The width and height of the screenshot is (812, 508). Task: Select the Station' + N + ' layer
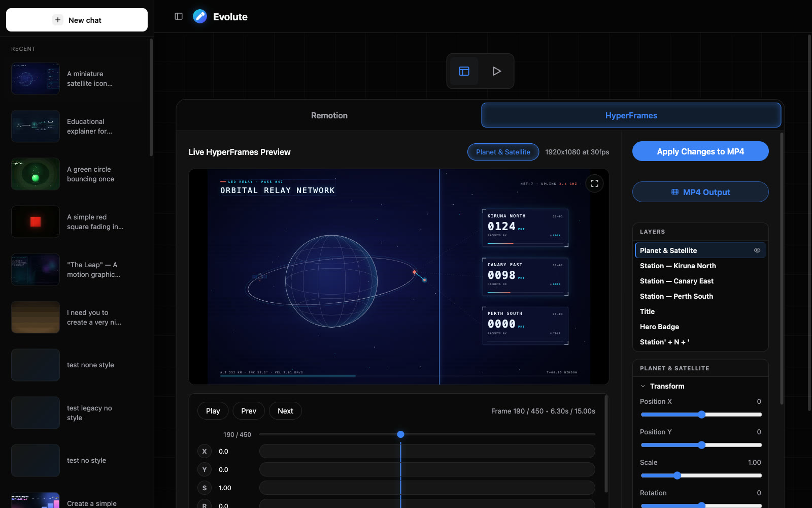700,342
